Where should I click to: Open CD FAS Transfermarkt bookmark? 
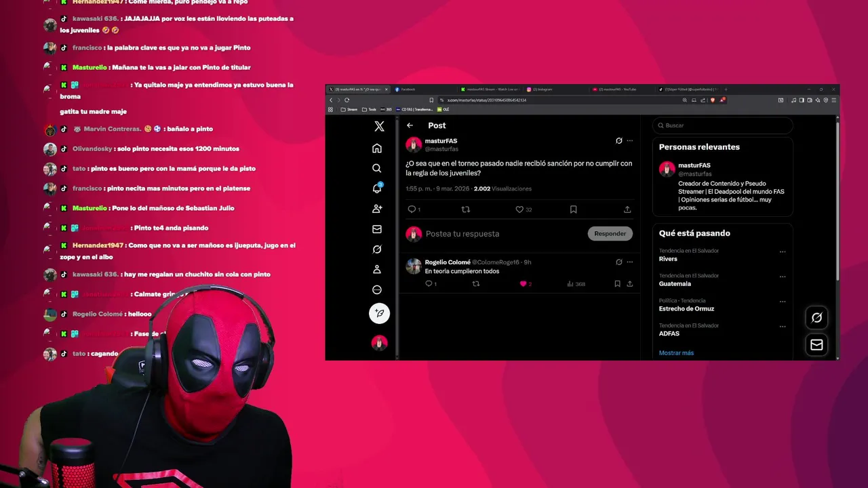coord(414,109)
